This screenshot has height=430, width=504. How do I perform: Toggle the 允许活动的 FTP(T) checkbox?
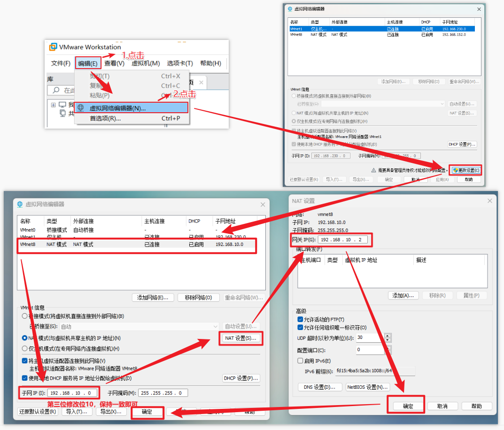300,319
